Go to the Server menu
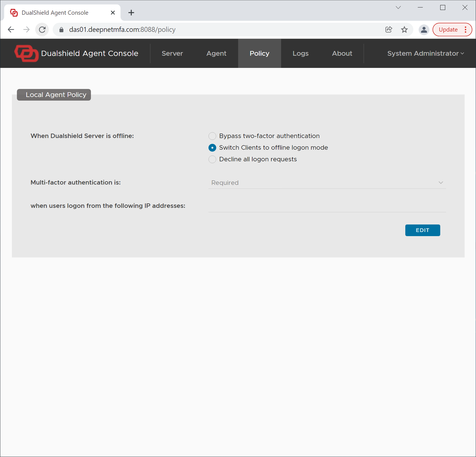Image resolution: width=476 pixels, height=457 pixels. coord(172,53)
